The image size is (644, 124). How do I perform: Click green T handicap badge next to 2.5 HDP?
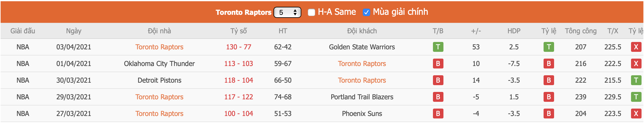coord(549,47)
